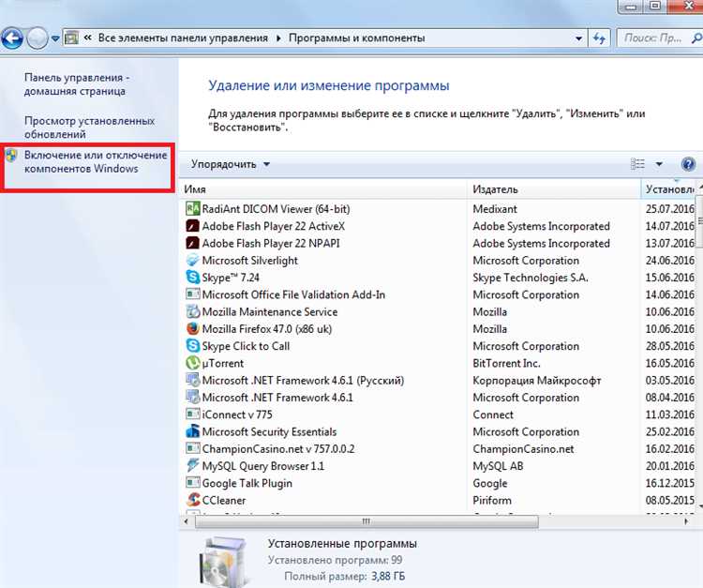Select the CCleaner icon
Screen dimensions: 703x588
(193, 500)
